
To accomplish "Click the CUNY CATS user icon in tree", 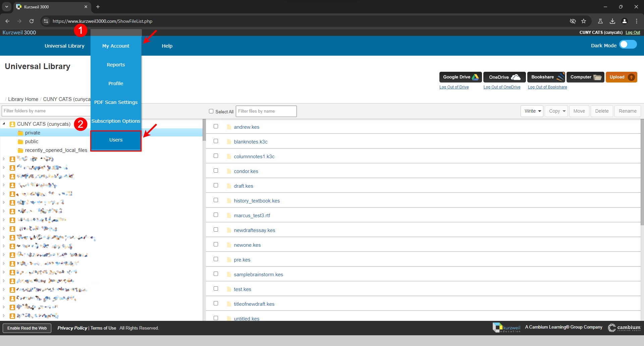I will pos(12,124).
